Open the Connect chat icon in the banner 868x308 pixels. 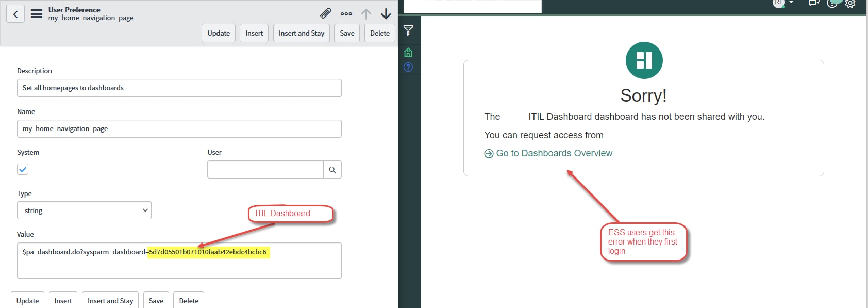(x=814, y=3)
